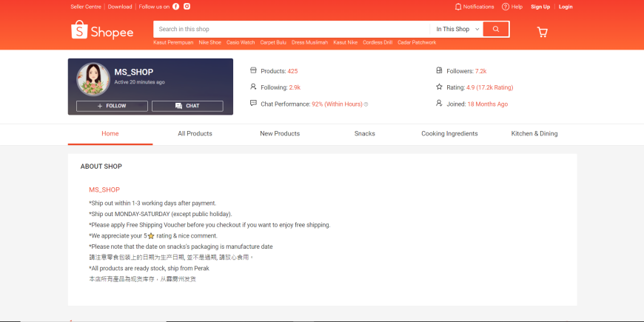
Task: Open the Snacks category tab
Action: 365,134
